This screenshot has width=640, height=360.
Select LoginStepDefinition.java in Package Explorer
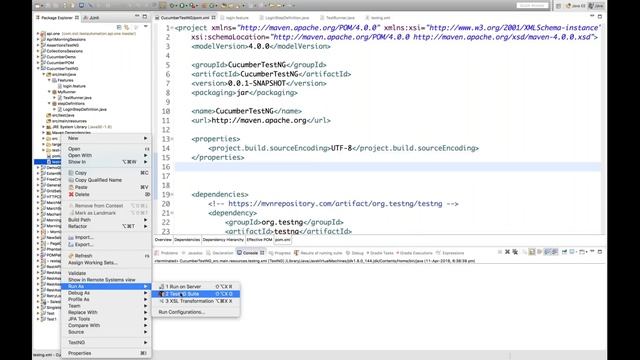[x=82, y=109]
